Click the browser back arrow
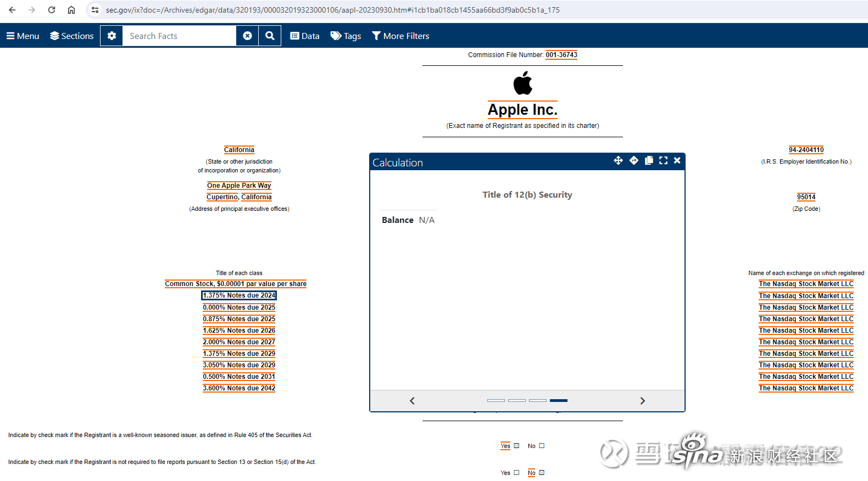868x481 pixels. [x=12, y=10]
